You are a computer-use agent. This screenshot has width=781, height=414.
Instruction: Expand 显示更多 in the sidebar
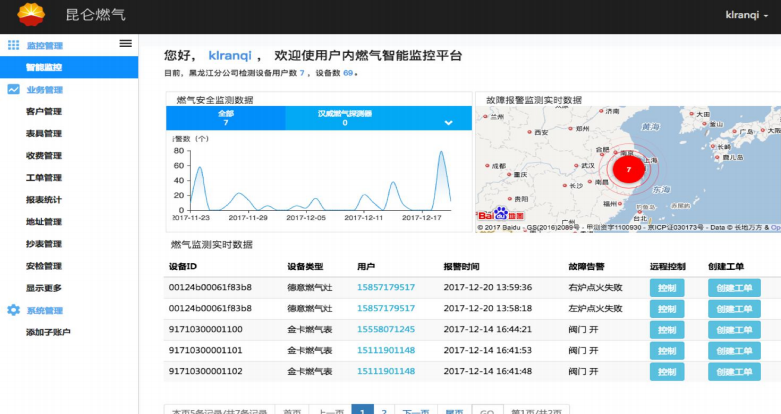[44, 288]
